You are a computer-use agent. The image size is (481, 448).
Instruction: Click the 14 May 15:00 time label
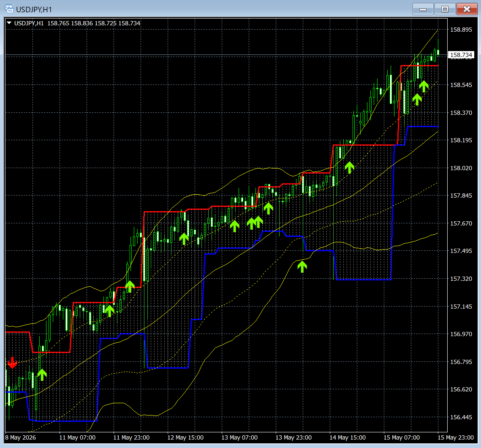(x=348, y=437)
